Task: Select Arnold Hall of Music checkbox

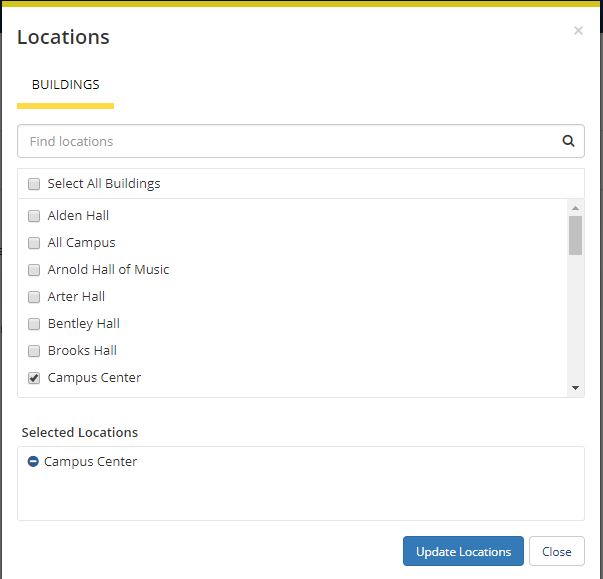Action: (34, 270)
